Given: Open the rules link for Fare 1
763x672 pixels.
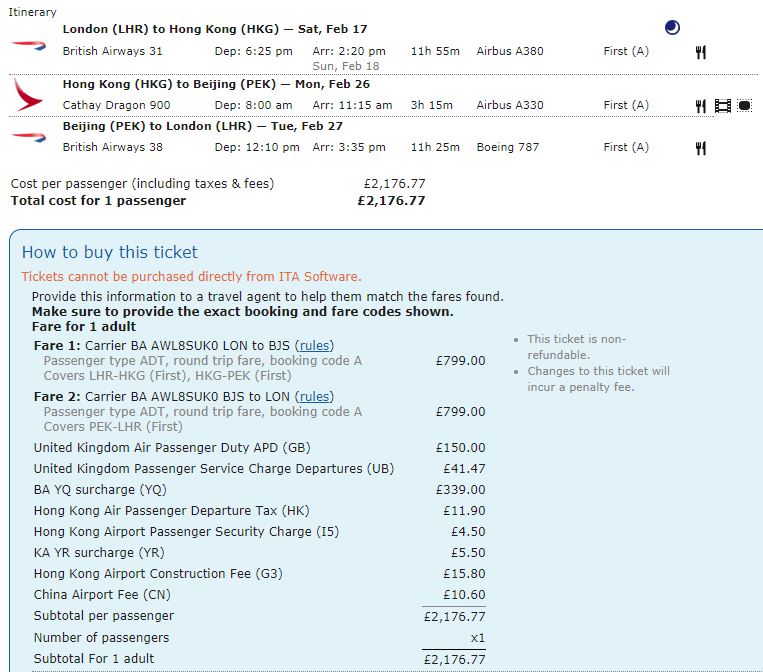Looking at the screenshot, I should (315, 345).
